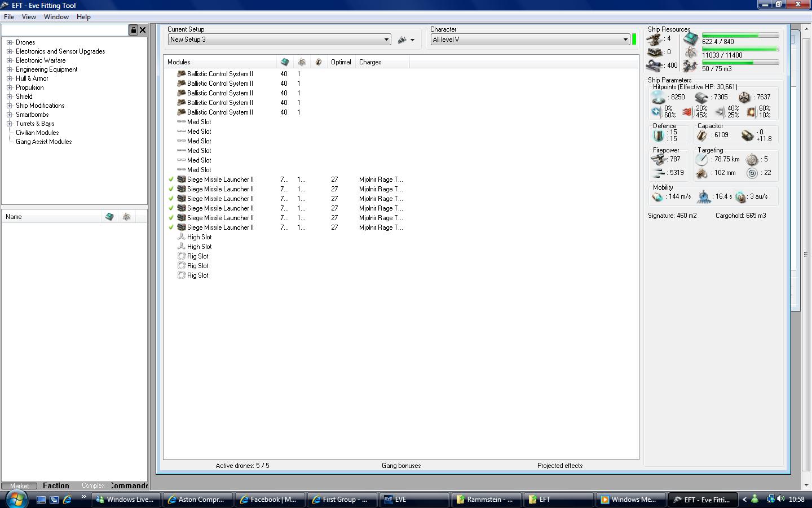The image size is (812, 508).
Task: Click the turret hardpoints icon showing 4
Action: (655, 39)
